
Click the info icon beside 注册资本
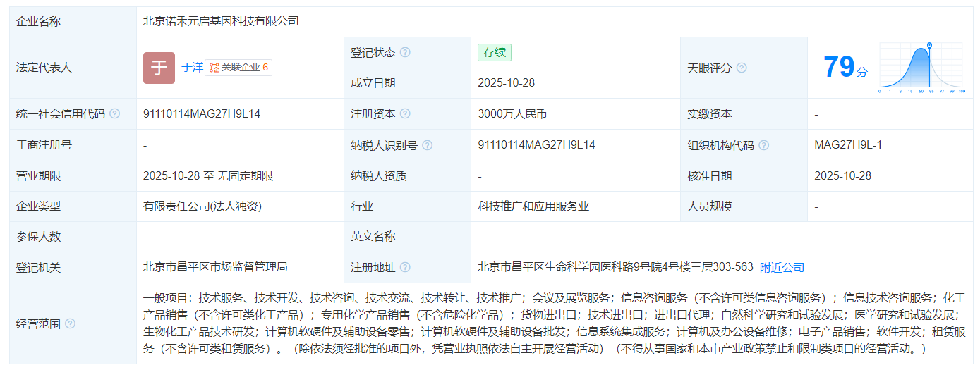pyautogui.click(x=405, y=114)
